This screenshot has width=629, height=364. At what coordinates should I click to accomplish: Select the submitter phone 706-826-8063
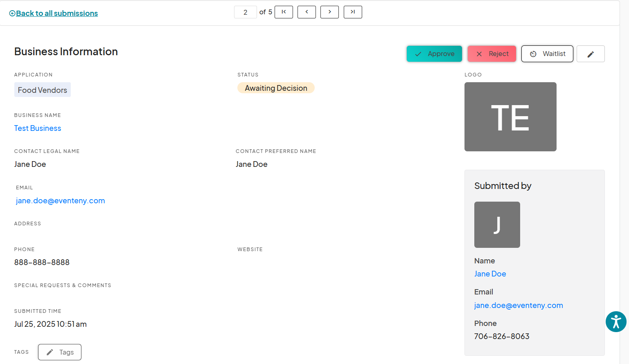pyautogui.click(x=502, y=337)
